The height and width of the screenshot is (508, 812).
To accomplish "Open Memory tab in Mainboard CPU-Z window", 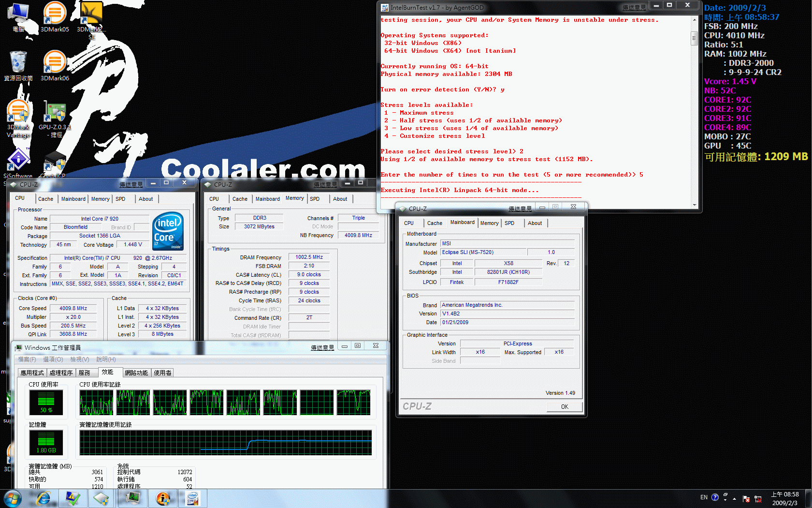I will pyautogui.click(x=489, y=223).
